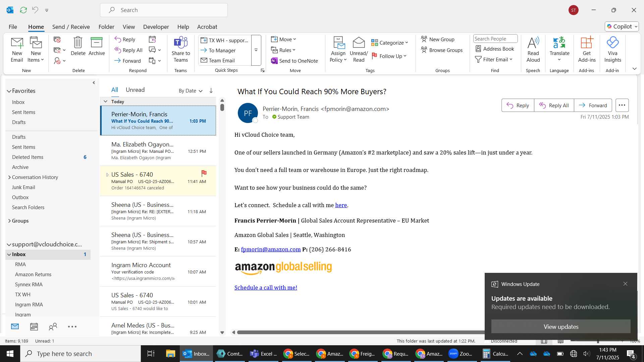The image size is (644, 362).
Task: Switch to the Developer tab
Action: click(156, 27)
